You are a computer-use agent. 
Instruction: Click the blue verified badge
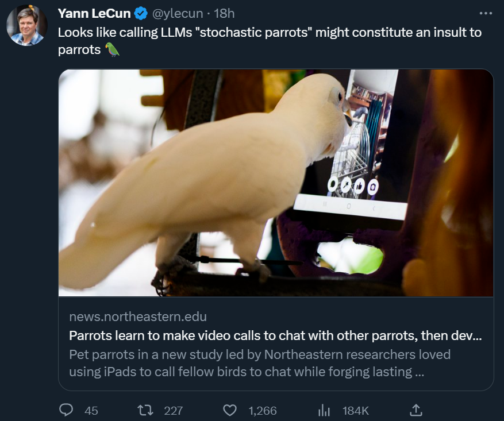click(140, 13)
